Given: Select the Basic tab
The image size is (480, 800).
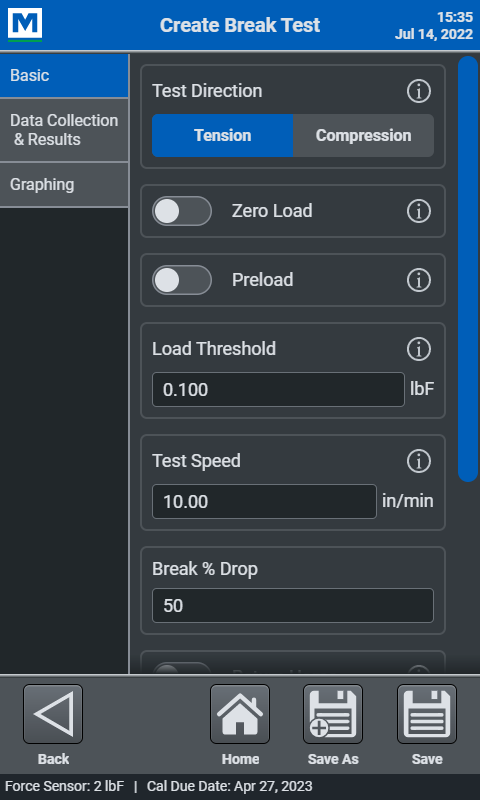Looking at the screenshot, I should (x=64, y=76).
